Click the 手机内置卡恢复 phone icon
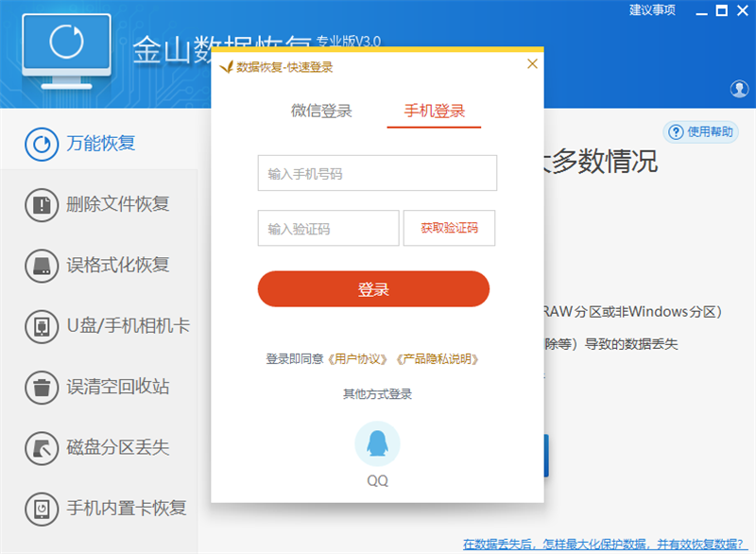Image resolution: width=756 pixels, height=554 pixels. 42,509
